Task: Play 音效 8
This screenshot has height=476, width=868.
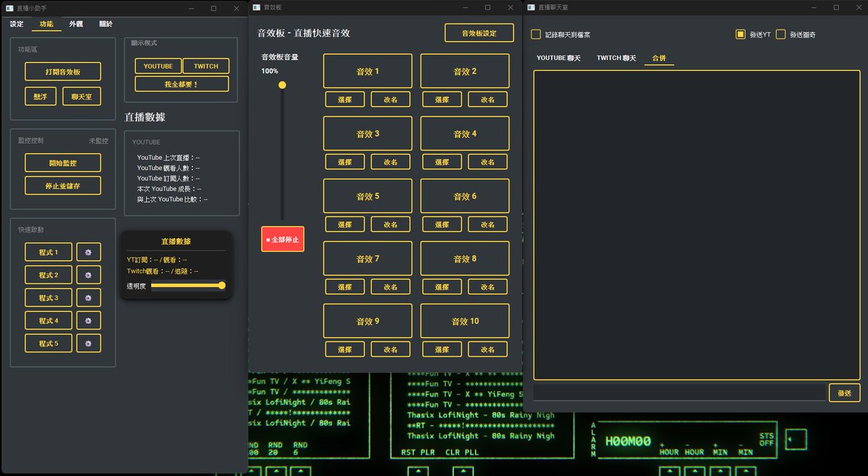Action: [464, 258]
